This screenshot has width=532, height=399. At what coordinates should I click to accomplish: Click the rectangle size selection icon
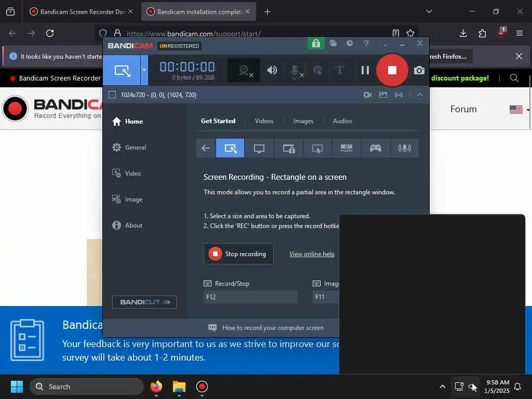point(112,95)
